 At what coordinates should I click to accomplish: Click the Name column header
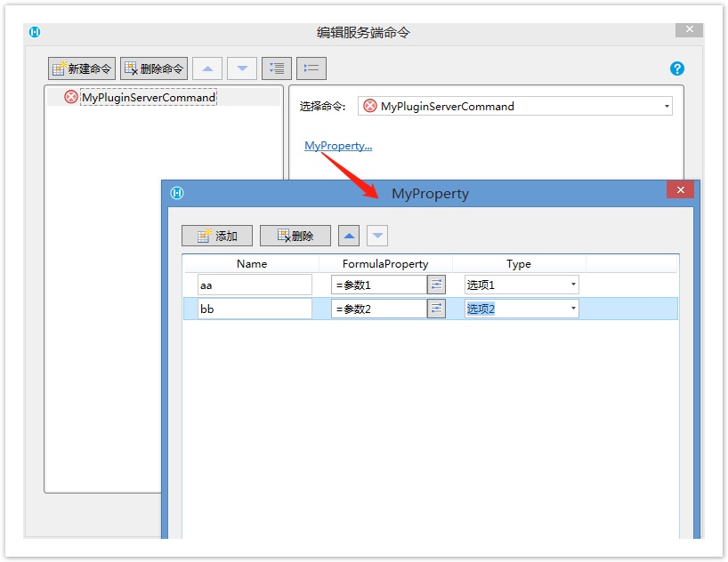pos(252,263)
